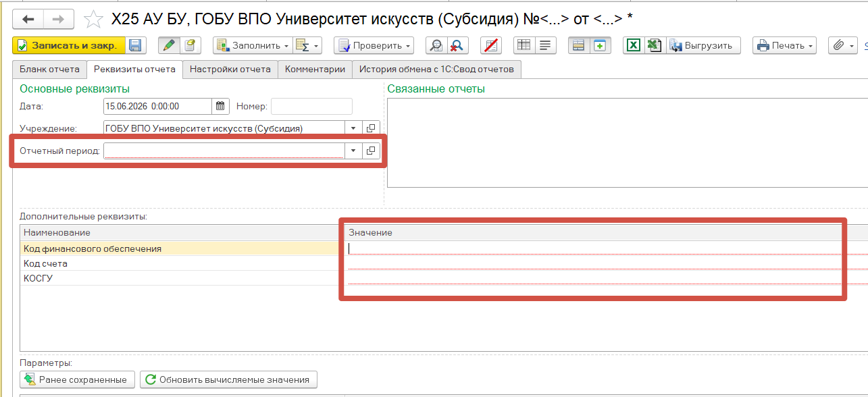Click the magnifier search icon
868x397 pixels.
pos(436,45)
